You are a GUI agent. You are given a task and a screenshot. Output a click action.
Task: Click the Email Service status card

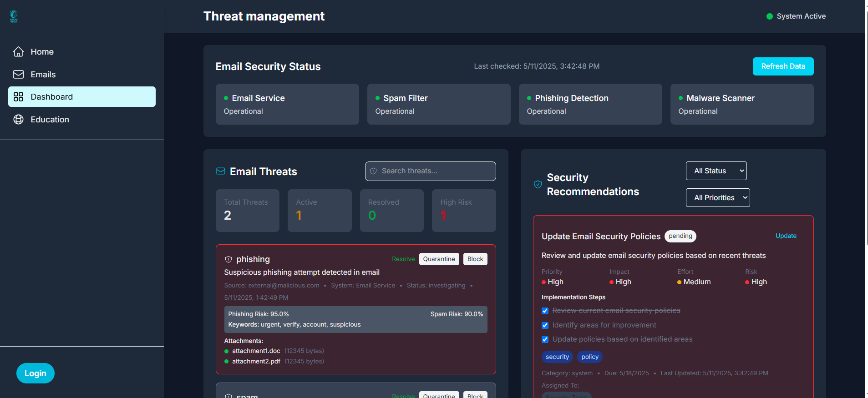point(287,104)
